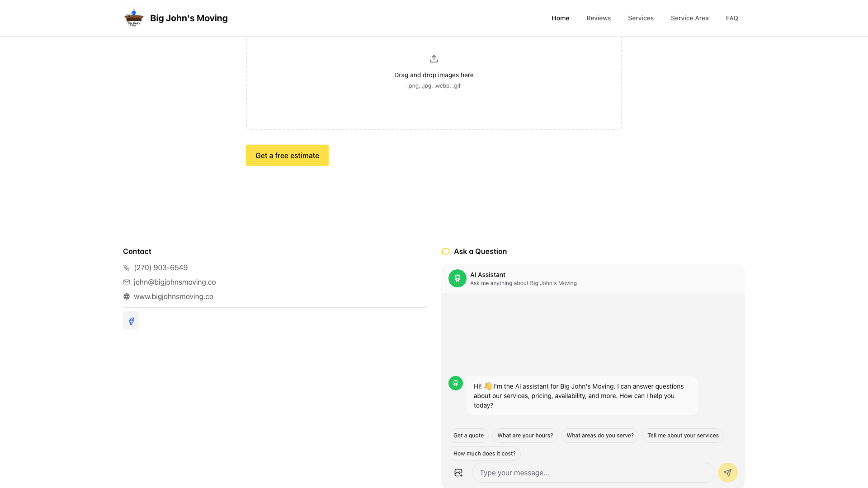Go to the FAQ page
Viewport: 868px width, 488px height.
(x=732, y=18)
